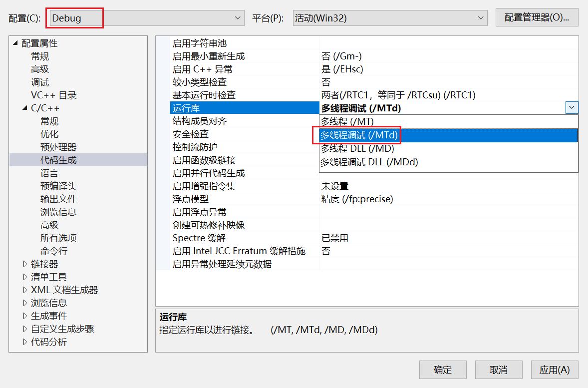This screenshot has height=388, width=588.
Task: Select the 安全检查 property
Action: pos(191,134)
